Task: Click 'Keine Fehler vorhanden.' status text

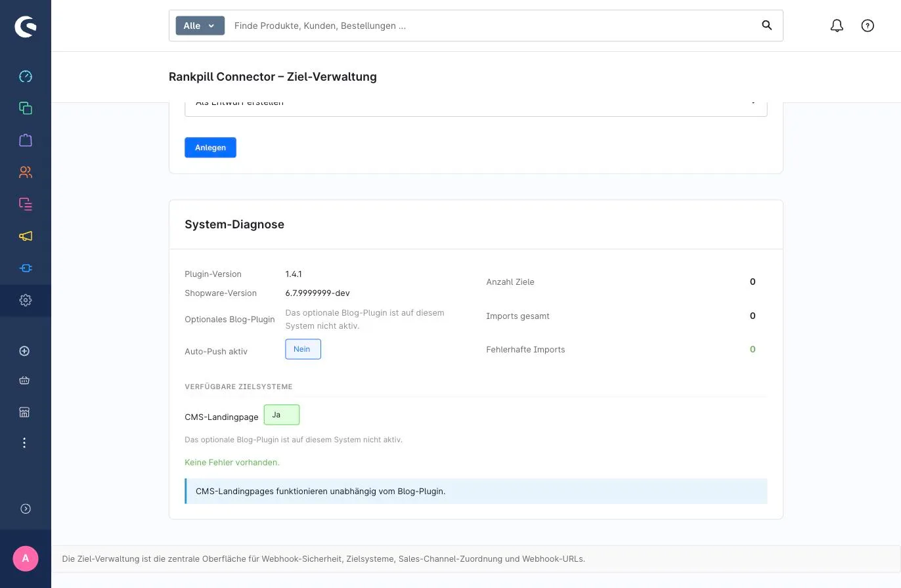Action: tap(232, 463)
